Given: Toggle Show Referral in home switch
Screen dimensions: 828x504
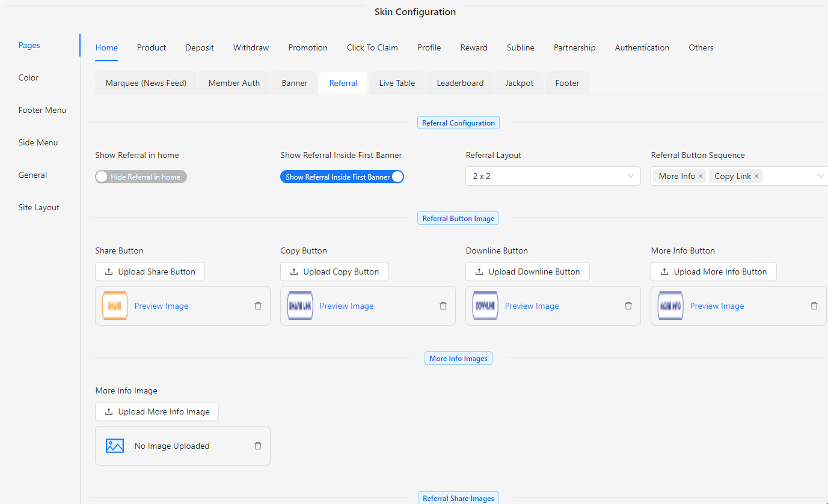Looking at the screenshot, I should [x=141, y=177].
